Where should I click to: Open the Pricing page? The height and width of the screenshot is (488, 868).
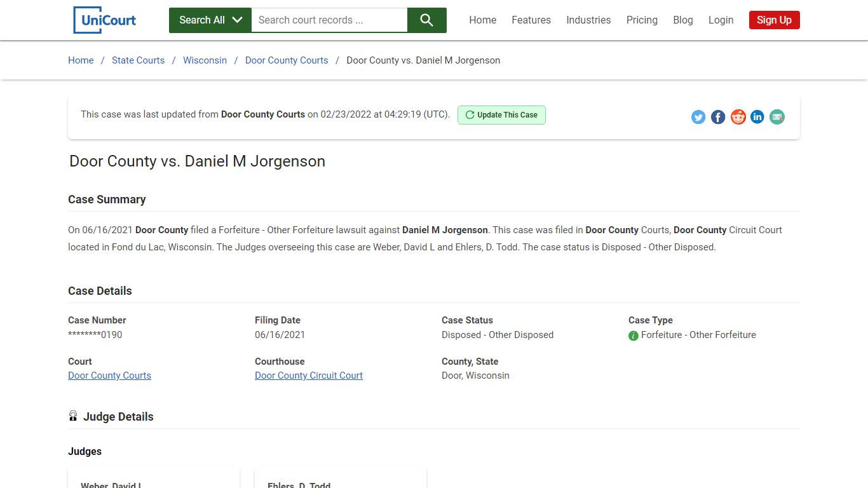point(642,20)
